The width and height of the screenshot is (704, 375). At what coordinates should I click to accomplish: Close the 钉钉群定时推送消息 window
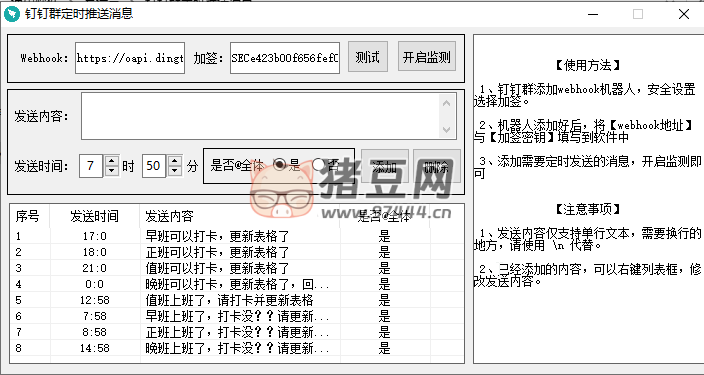[684, 14]
